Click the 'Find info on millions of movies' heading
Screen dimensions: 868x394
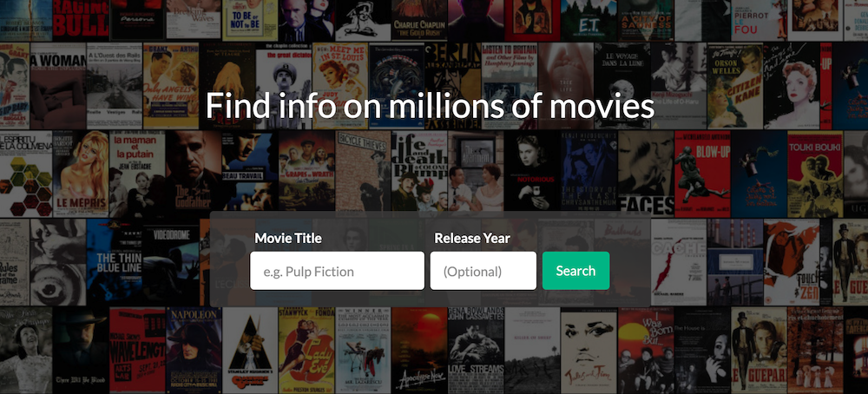[x=430, y=106]
